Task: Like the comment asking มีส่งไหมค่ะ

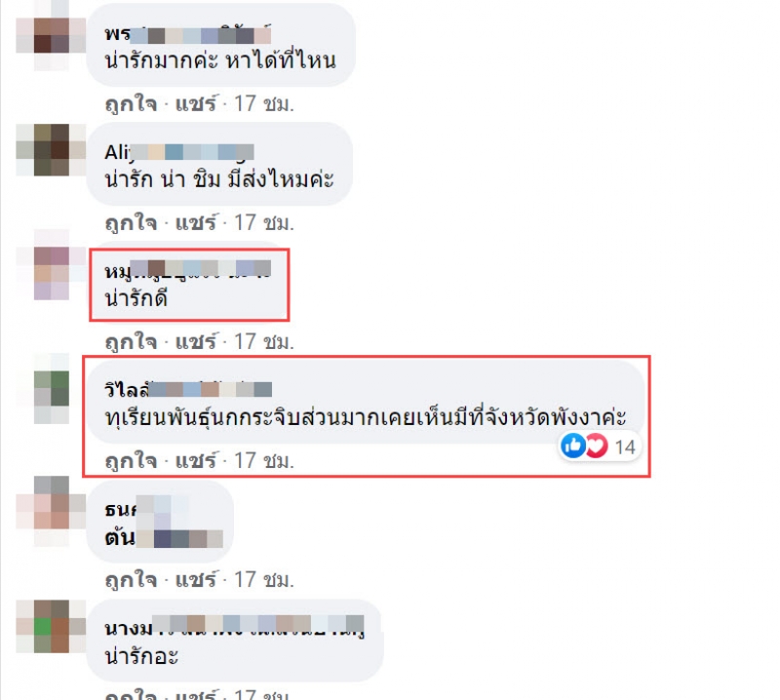Action: (131, 222)
